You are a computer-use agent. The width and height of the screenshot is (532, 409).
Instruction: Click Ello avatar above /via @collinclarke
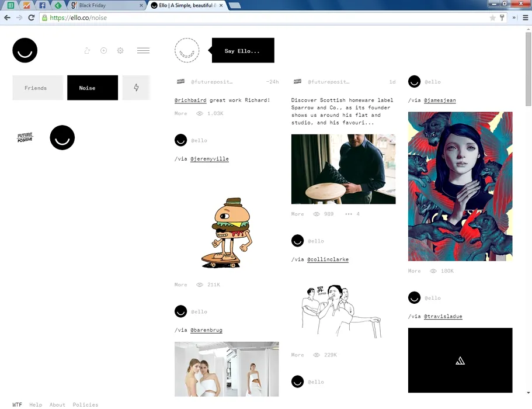click(x=298, y=241)
